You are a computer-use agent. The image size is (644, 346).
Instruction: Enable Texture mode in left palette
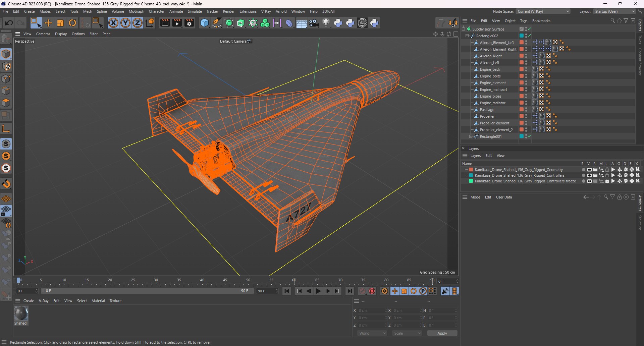(6, 66)
